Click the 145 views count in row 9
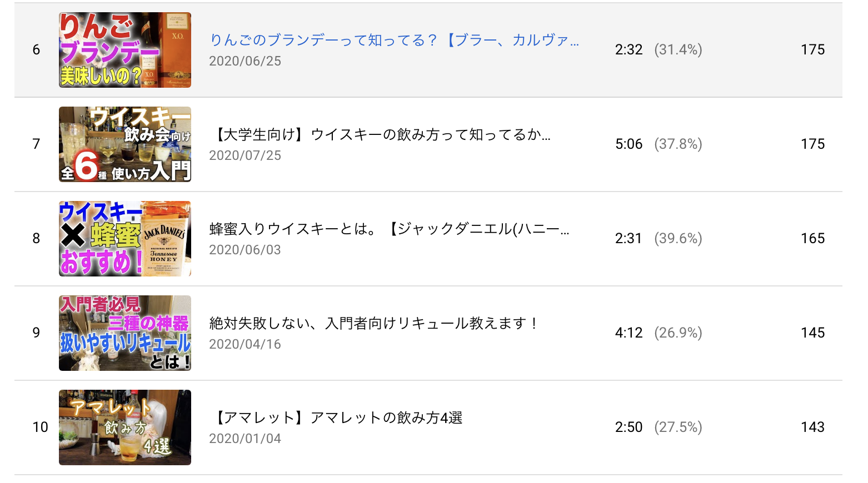The width and height of the screenshot is (868, 483). pyautogui.click(x=812, y=333)
